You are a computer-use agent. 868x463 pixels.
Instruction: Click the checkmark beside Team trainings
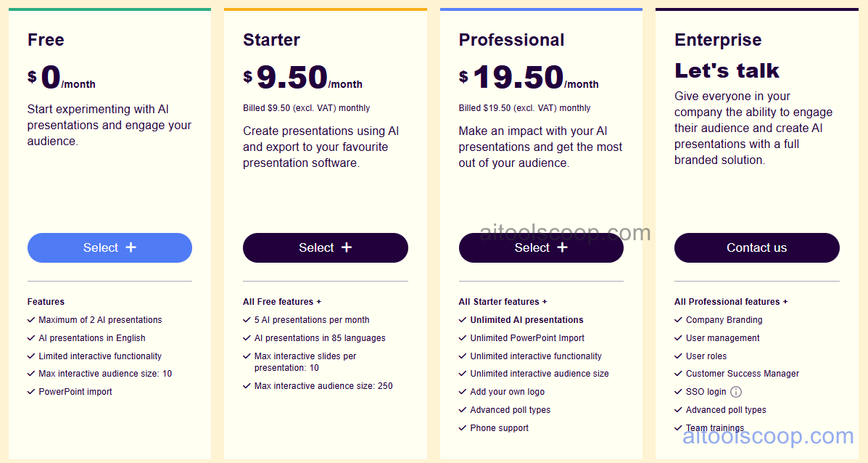[678, 427]
